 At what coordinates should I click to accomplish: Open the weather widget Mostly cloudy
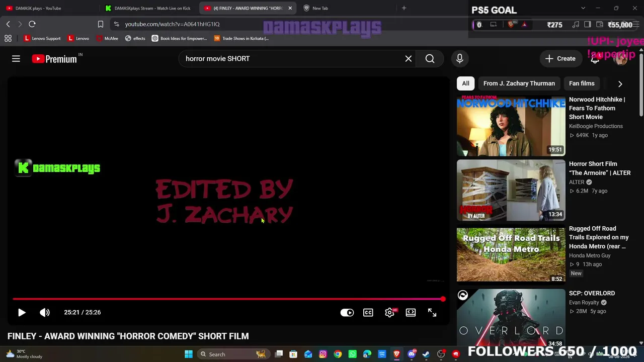(24, 354)
